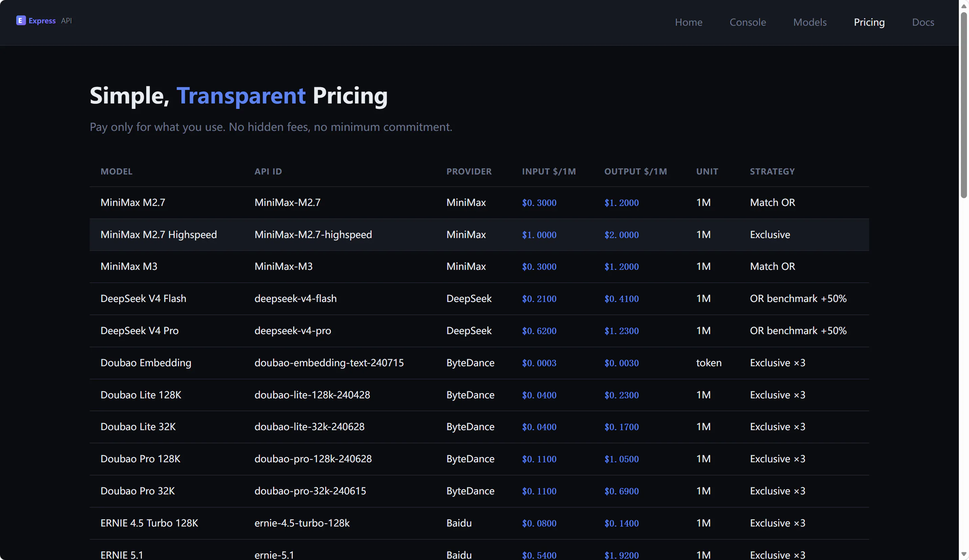Click the $0.2100 input price for V4 Flash
The image size is (969, 560).
(x=539, y=299)
